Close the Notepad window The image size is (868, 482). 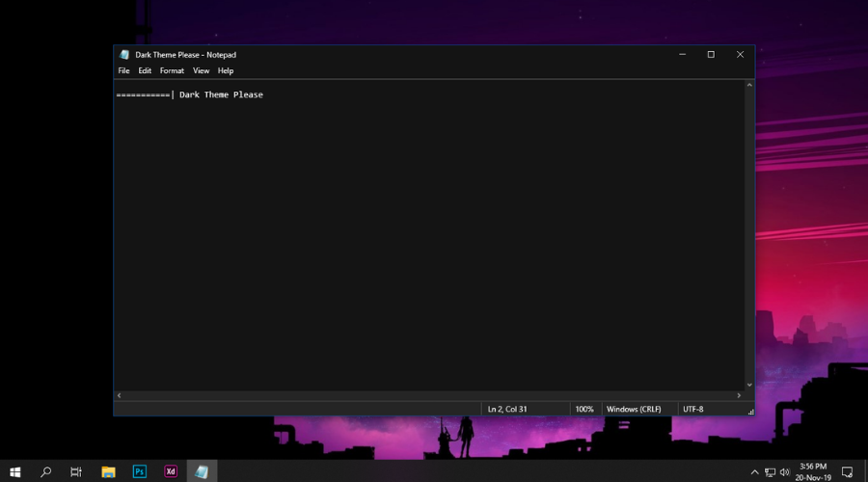point(740,54)
